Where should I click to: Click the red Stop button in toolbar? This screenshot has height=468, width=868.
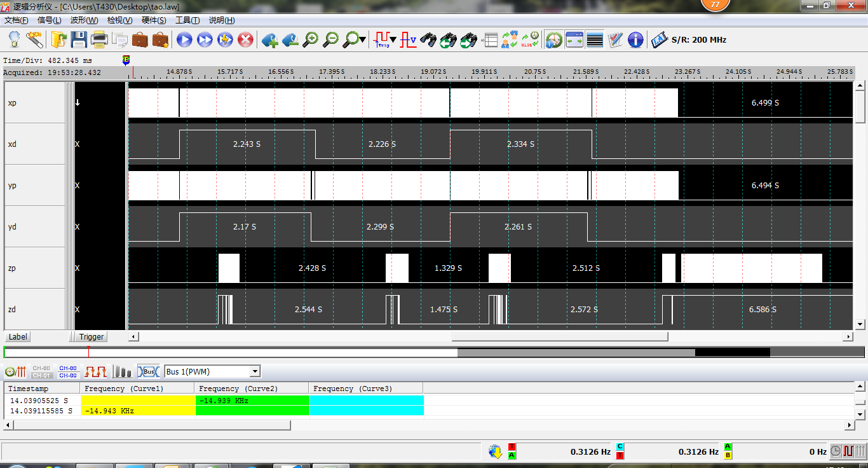click(x=245, y=40)
